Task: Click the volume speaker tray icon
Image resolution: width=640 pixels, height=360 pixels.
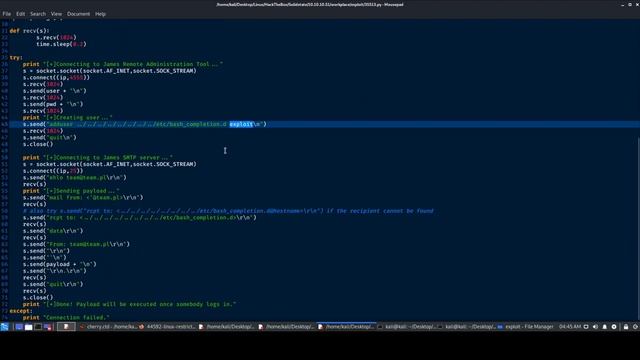Action: tap(595, 327)
